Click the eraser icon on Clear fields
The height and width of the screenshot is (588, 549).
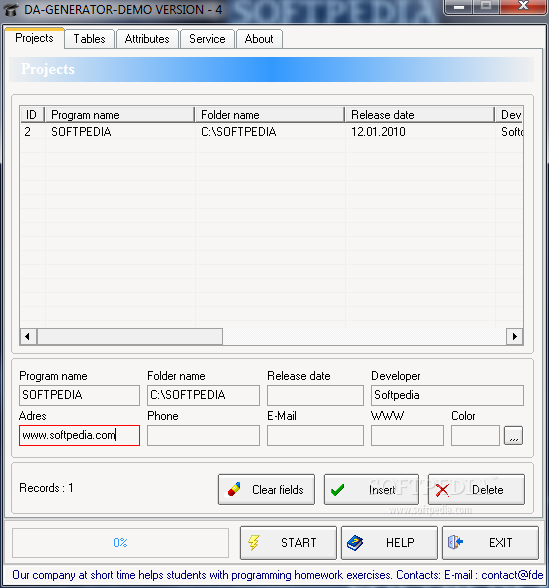click(234, 489)
